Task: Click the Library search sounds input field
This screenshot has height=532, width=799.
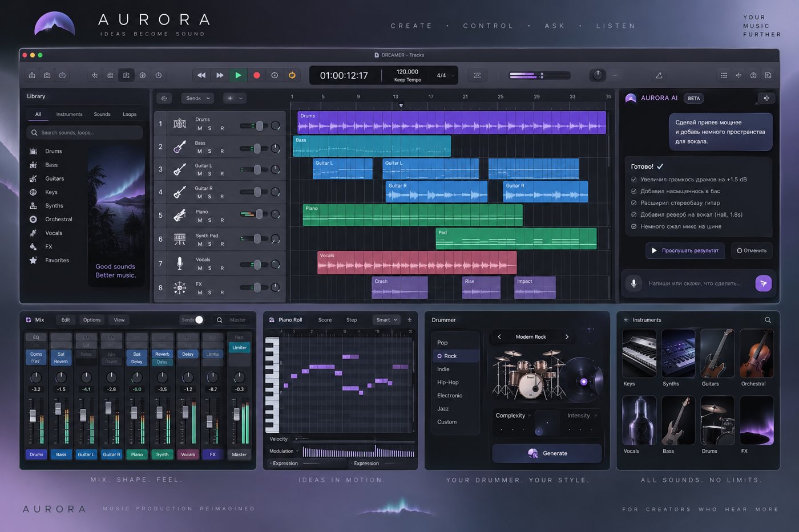Action: pyautogui.click(x=84, y=132)
